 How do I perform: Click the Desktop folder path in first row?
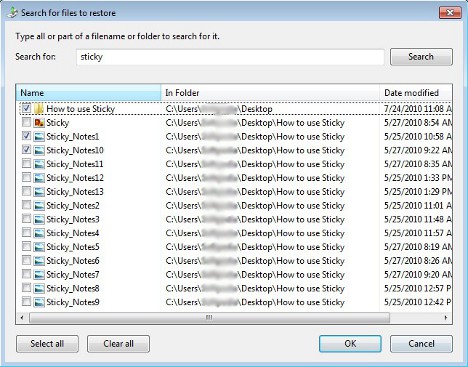(x=219, y=109)
